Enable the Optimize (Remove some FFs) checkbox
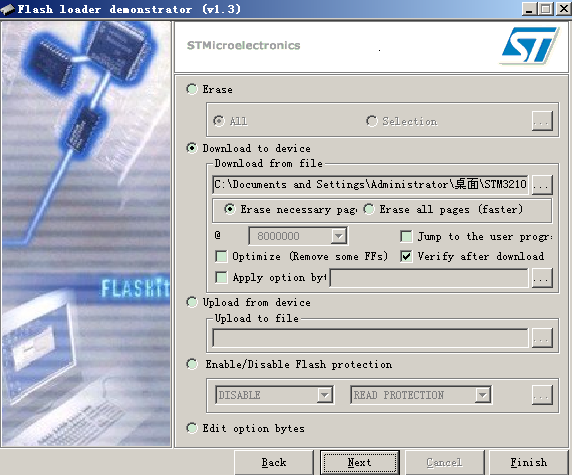 [221, 256]
